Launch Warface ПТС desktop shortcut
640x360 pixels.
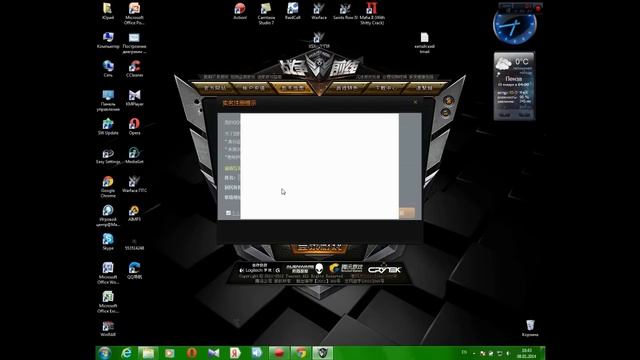tap(134, 184)
